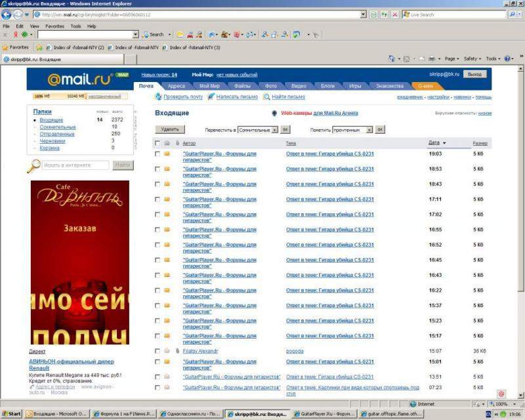The image size is (525, 420).
Task: Open the blue Help question-mark icon
Action: pyautogui.click(x=507, y=58)
